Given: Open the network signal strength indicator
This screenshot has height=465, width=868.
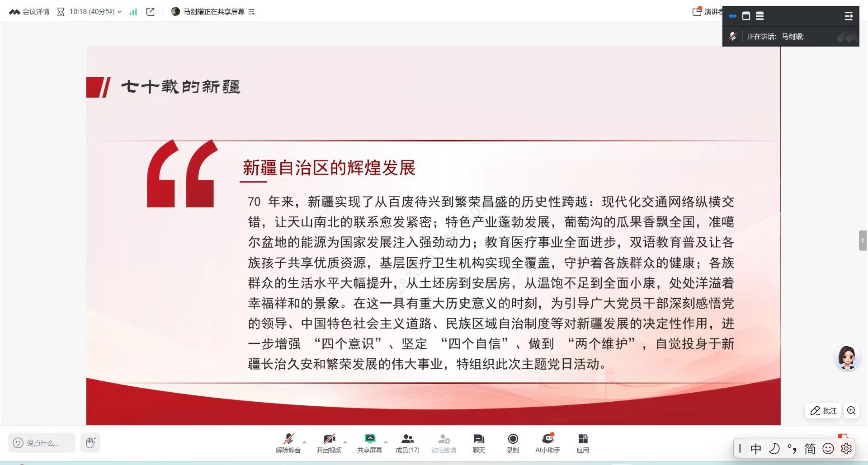Looking at the screenshot, I should [x=133, y=12].
